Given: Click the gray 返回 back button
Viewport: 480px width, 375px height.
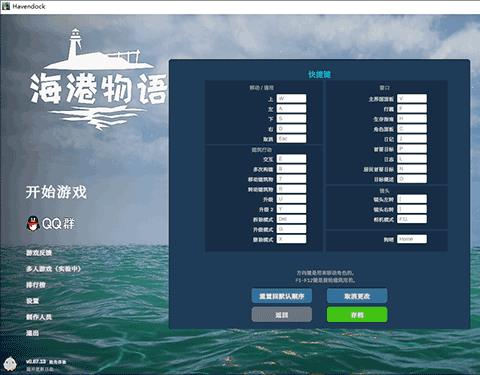Looking at the screenshot, I should point(282,315).
